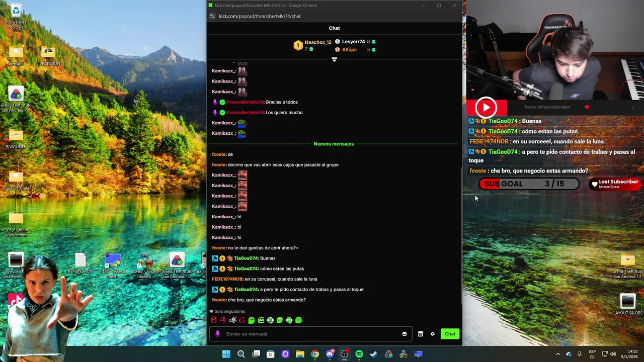Click Alfajor in the leaderboard
Screen dimensions: 644x362
(350, 50)
